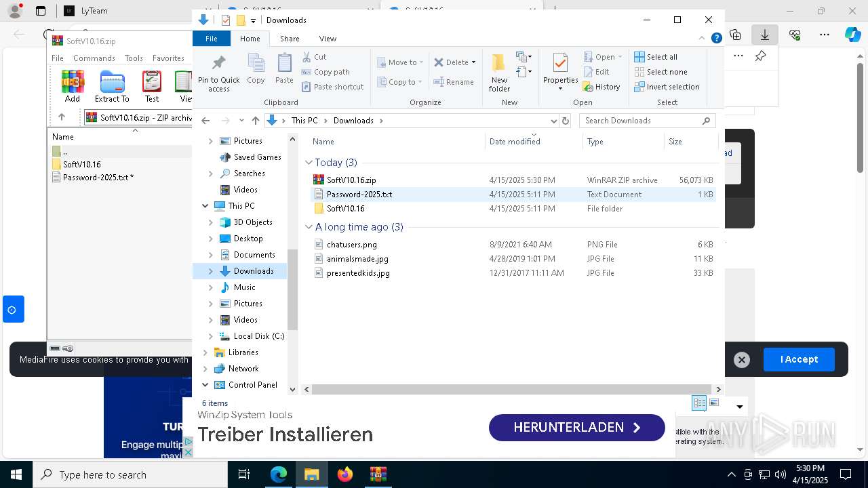Collapse A long time ago group

pyautogui.click(x=309, y=227)
